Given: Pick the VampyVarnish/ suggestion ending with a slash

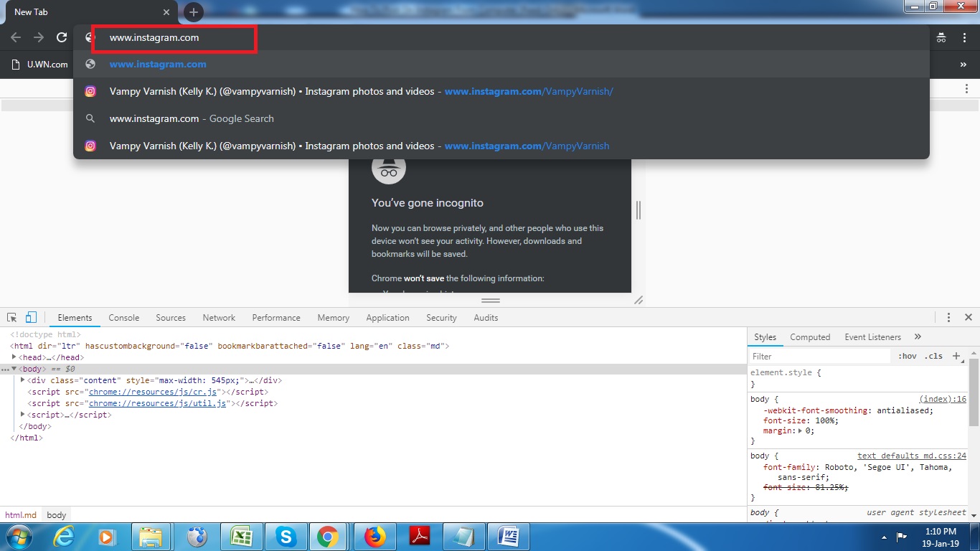Looking at the screenshot, I should (x=501, y=91).
